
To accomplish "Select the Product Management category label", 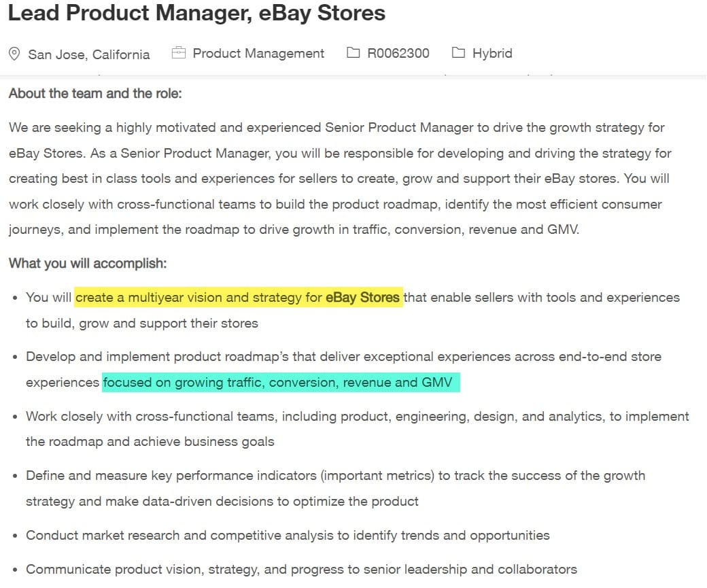I will click(x=258, y=53).
